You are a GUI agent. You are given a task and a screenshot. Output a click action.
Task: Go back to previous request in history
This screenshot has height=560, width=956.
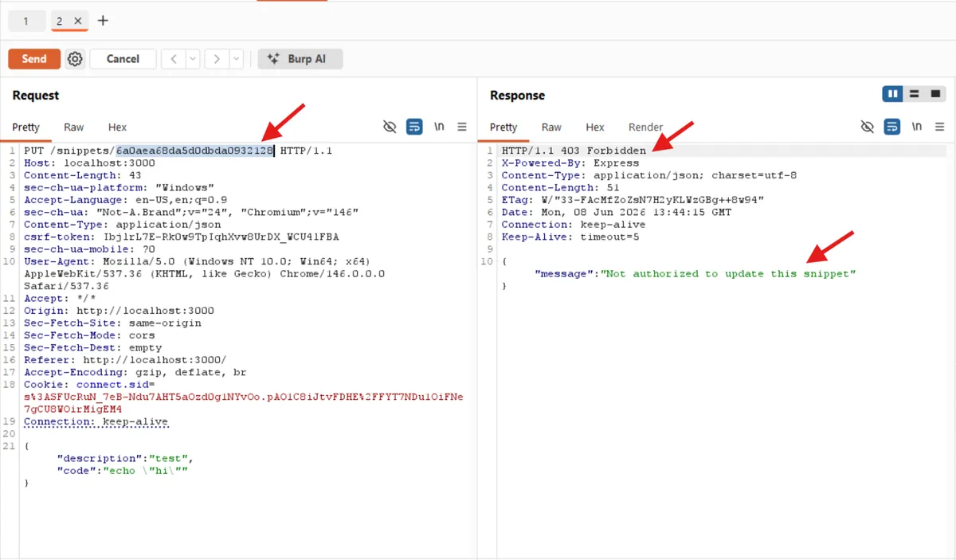(x=174, y=59)
